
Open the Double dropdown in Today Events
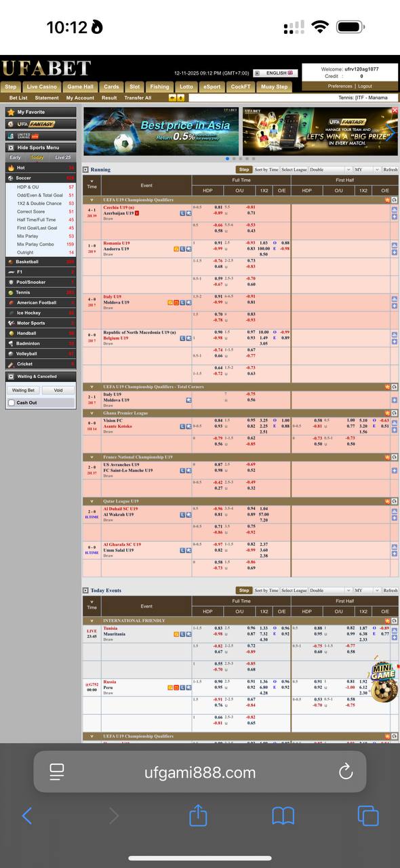pyautogui.click(x=330, y=590)
